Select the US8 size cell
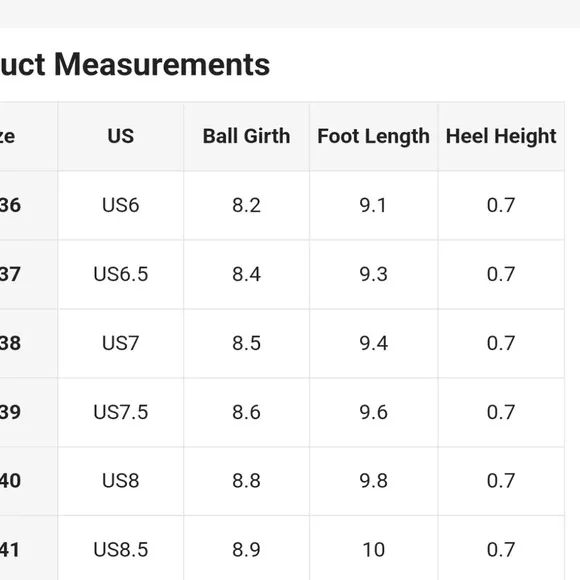Image resolution: width=580 pixels, height=580 pixels. pos(121,480)
